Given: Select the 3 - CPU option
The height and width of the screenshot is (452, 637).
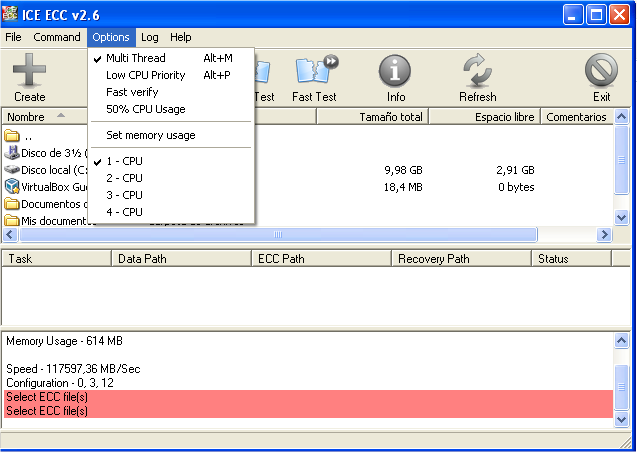Looking at the screenshot, I should (x=171, y=195).
